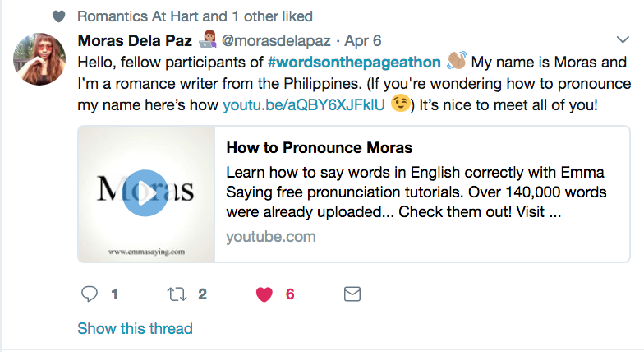Click the retweet count number 2

point(202,294)
